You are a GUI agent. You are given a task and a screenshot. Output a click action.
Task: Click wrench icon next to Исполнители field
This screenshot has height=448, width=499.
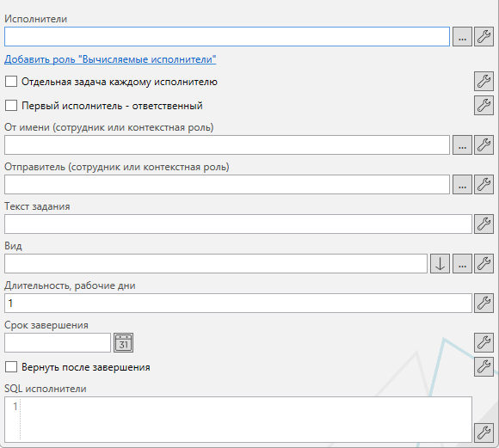tap(484, 37)
